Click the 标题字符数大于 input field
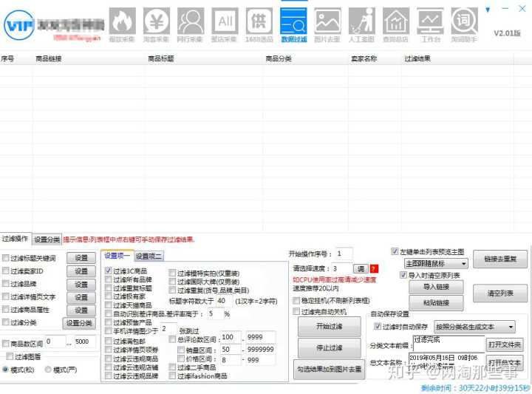The width and height of the screenshot is (532, 394). 222,301
